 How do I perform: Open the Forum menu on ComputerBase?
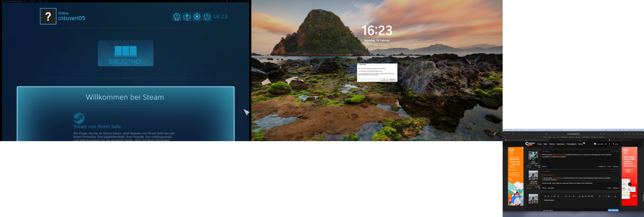coord(580,144)
